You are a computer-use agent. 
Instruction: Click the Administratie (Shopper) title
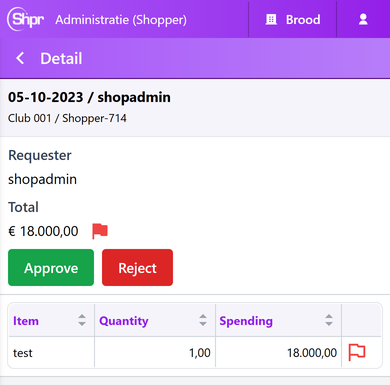tap(121, 20)
